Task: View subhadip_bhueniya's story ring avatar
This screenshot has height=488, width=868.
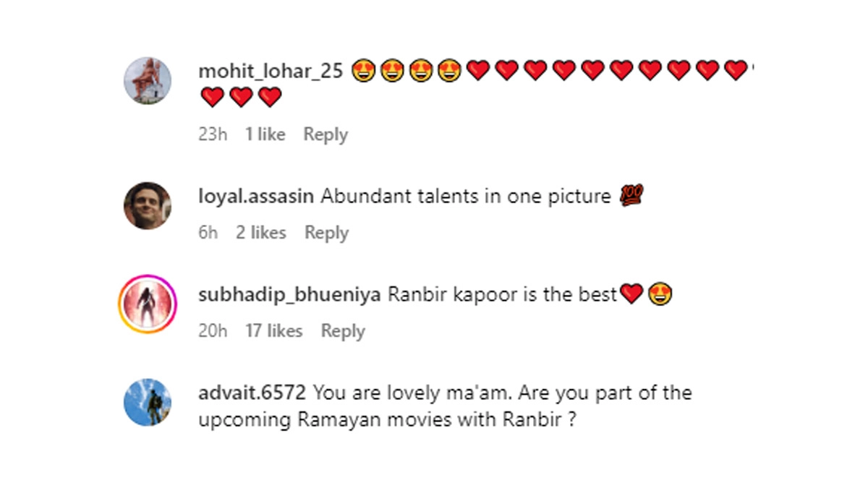Action: pyautogui.click(x=148, y=304)
